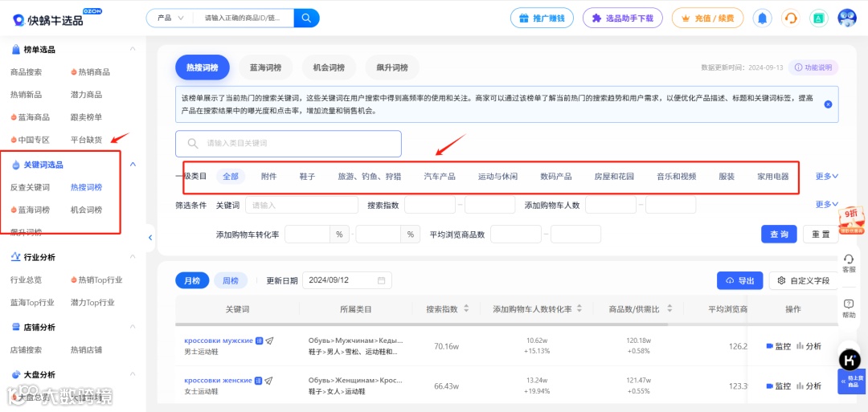This screenshot has width=868, height=412.
Task: Click the 9折 discount promo badge
Action: tap(851, 219)
